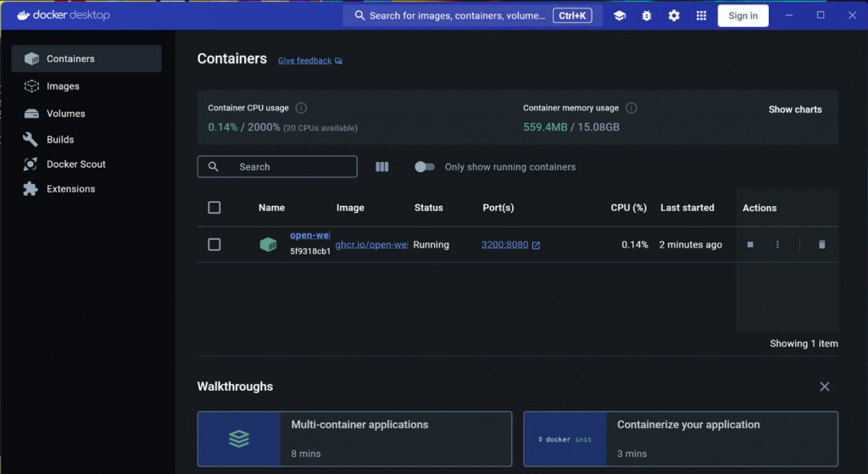Click the 0.14% / 2000% CPU usage value
Screen dimensions: 868x474
[244, 127]
